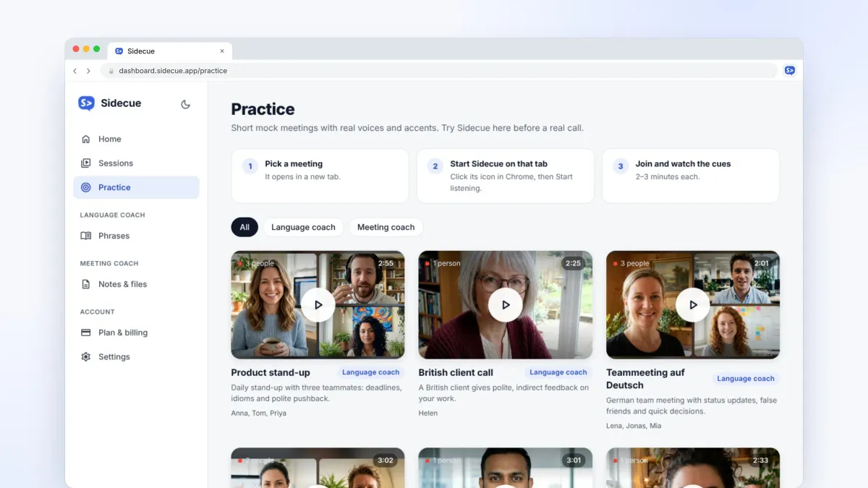The width and height of the screenshot is (868, 488).
Task: Select the All filter pill
Action: click(x=244, y=227)
